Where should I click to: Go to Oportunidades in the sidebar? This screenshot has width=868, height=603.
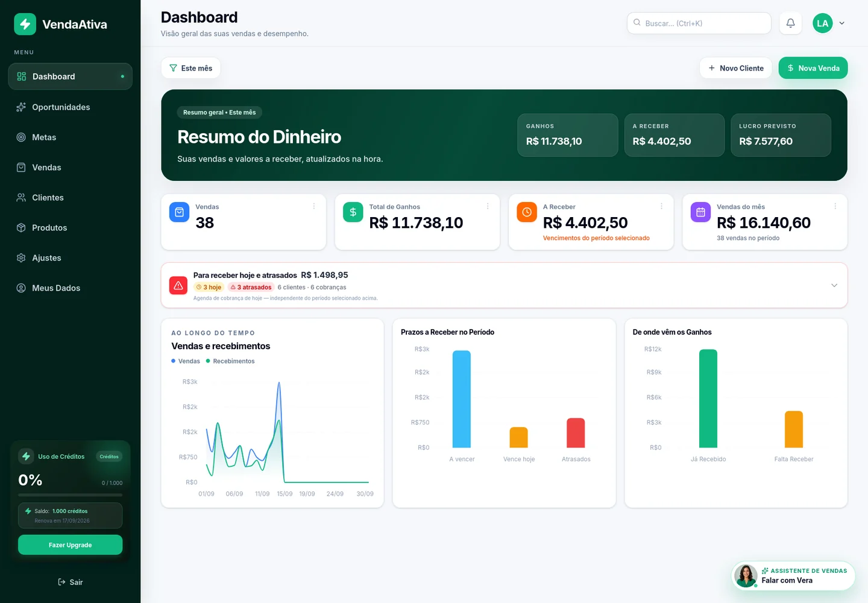pyautogui.click(x=70, y=107)
